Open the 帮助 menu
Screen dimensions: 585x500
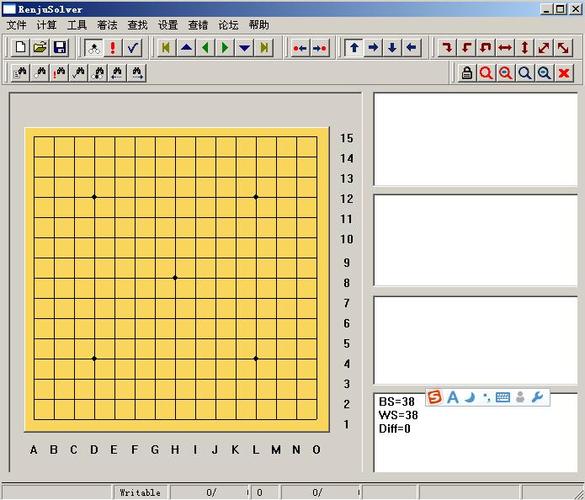click(259, 25)
